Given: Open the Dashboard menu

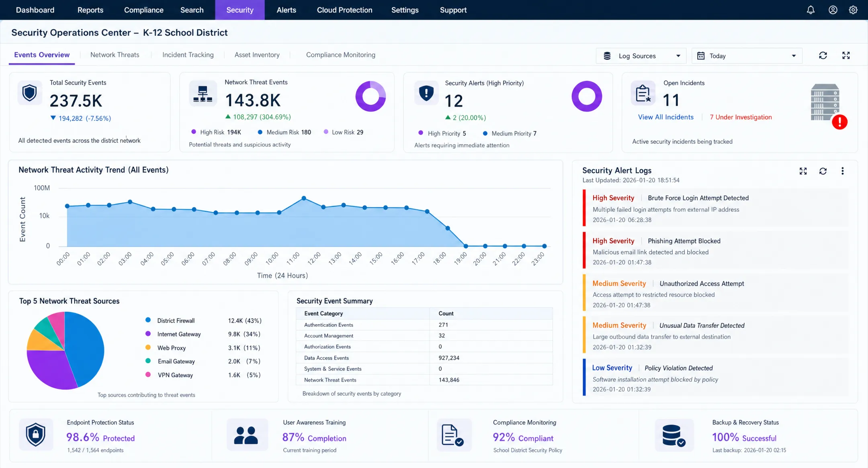Looking at the screenshot, I should click(35, 10).
